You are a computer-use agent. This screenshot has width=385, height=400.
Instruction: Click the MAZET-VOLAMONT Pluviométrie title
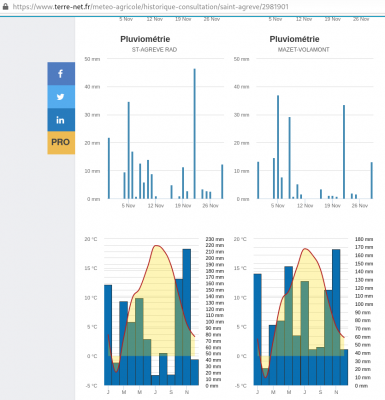(x=294, y=39)
